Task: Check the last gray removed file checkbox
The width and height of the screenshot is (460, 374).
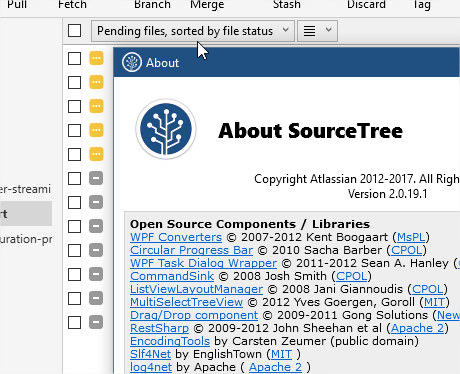Action: (74, 322)
